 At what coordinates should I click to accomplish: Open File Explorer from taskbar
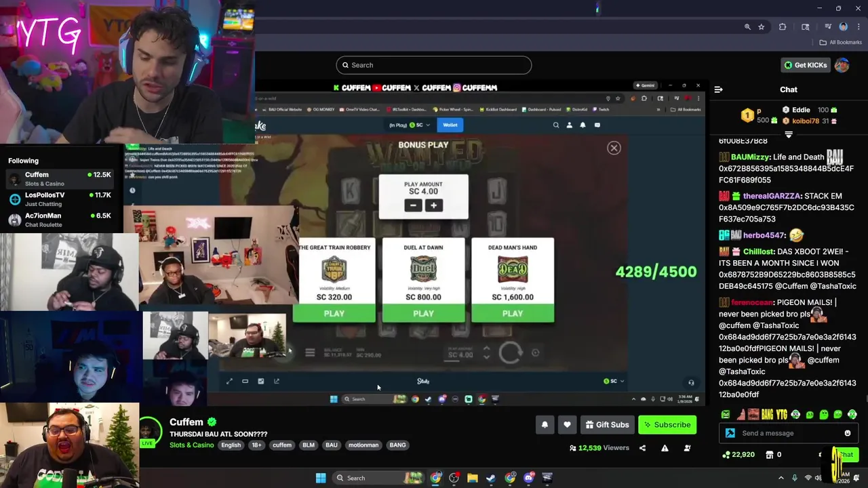[x=473, y=478]
